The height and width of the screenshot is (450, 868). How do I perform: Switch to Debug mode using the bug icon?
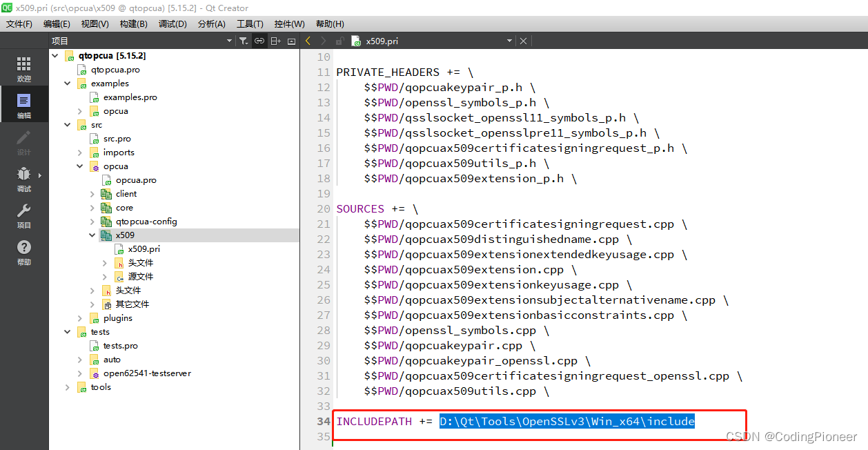[x=23, y=173]
